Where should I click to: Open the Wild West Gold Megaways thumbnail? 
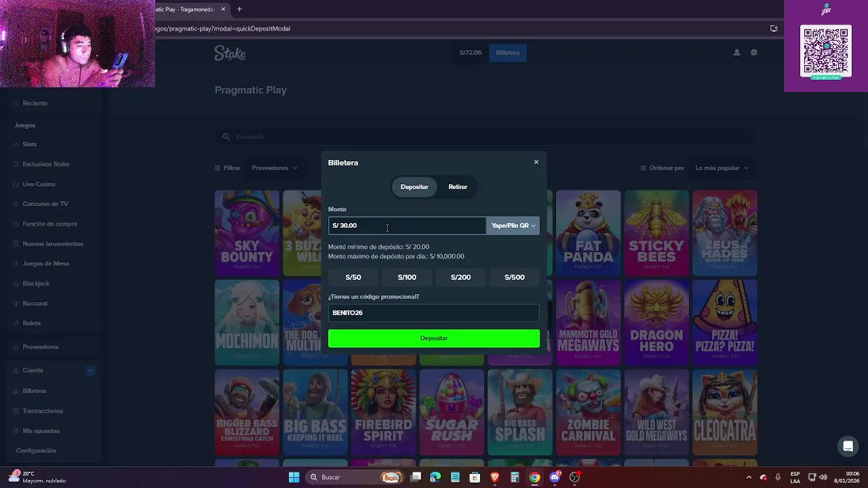(656, 412)
